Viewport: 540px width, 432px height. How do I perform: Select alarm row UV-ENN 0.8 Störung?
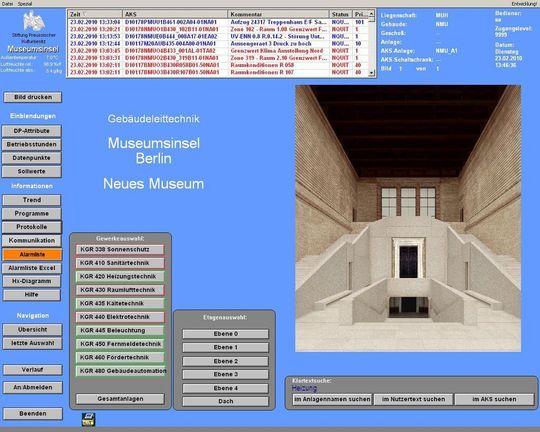click(x=218, y=37)
